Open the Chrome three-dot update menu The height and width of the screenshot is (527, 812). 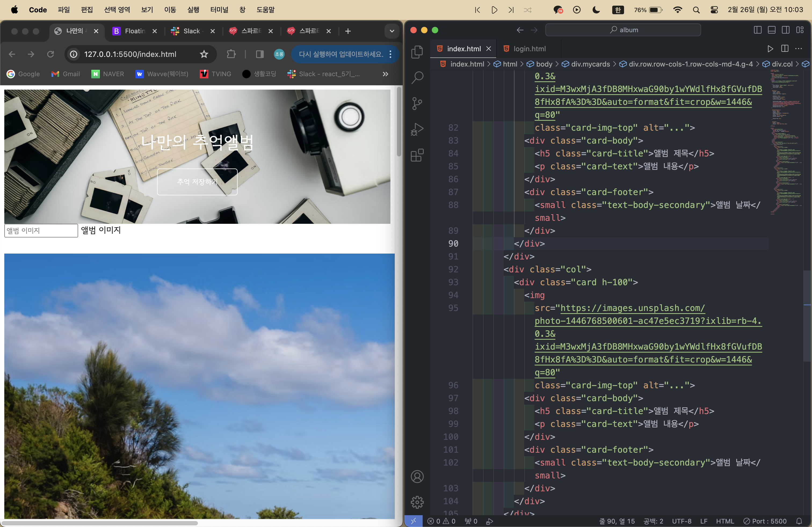[x=391, y=54]
